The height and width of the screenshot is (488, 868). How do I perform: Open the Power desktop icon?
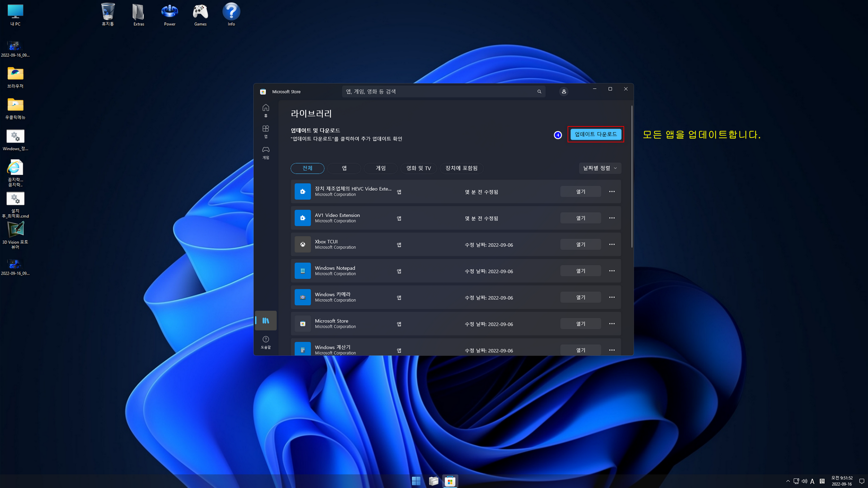[170, 15]
